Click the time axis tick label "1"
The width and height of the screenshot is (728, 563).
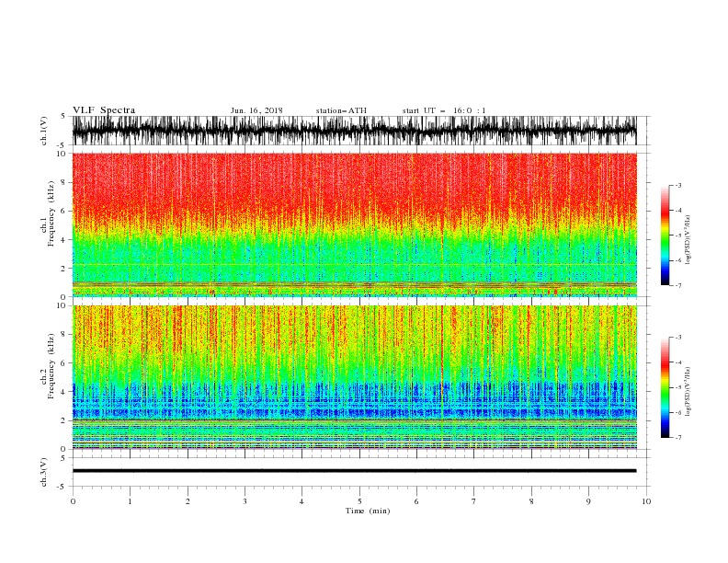coord(130,501)
